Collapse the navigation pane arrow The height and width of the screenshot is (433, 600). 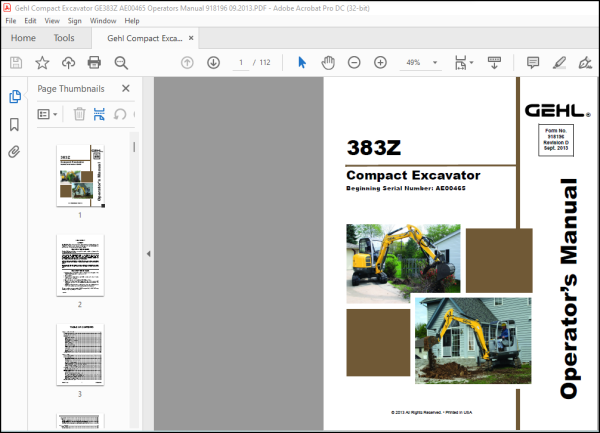pyautogui.click(x=148, y=254)
